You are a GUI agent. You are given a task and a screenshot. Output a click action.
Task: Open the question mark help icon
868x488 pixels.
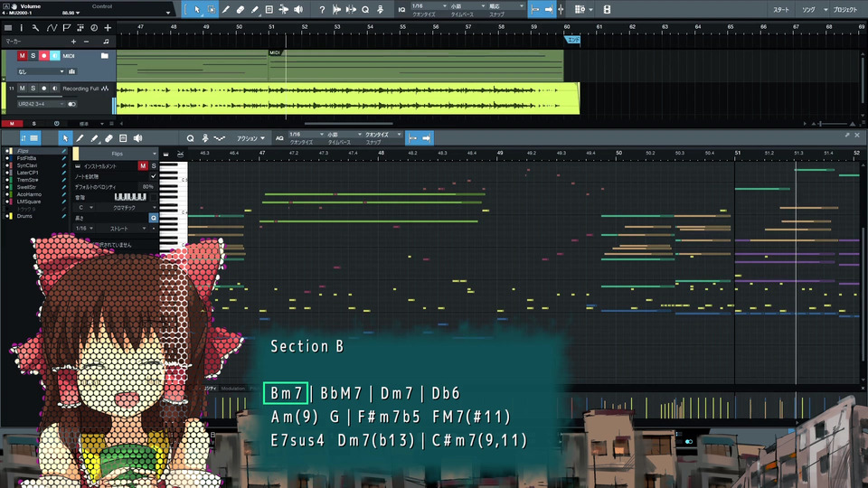point(322,9)
